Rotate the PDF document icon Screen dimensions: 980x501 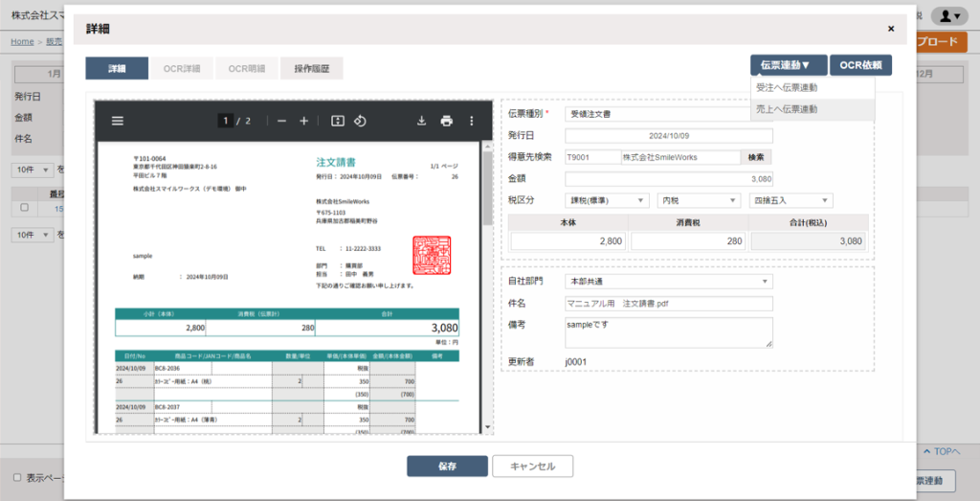coord(360,121)
